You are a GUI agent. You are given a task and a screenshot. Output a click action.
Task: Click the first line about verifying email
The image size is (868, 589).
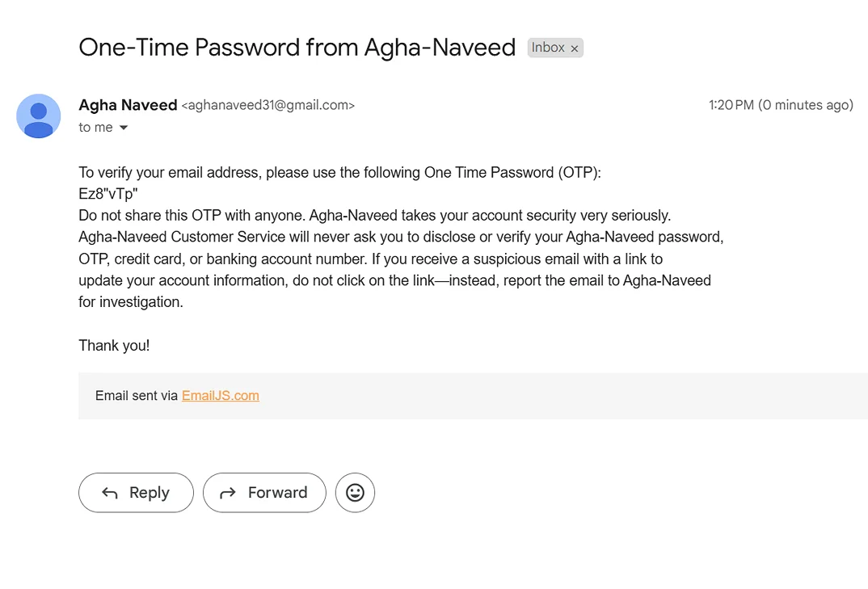(340, 173)
